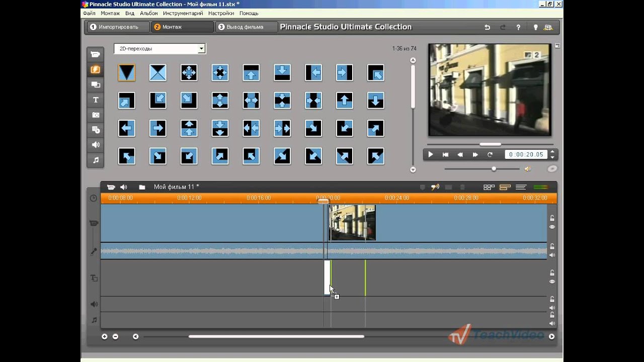
Task: Play the preview in the player
Action: (431, 155)
